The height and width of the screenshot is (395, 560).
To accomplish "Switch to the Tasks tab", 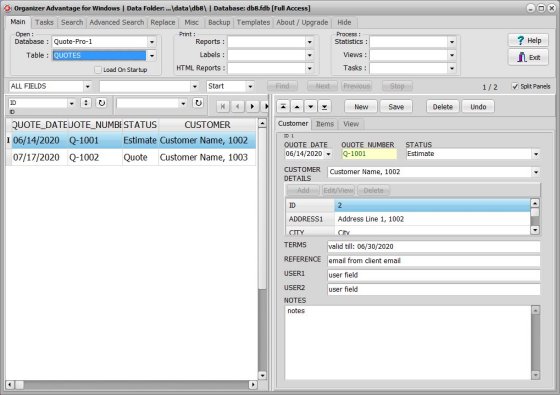I will 44,22.
